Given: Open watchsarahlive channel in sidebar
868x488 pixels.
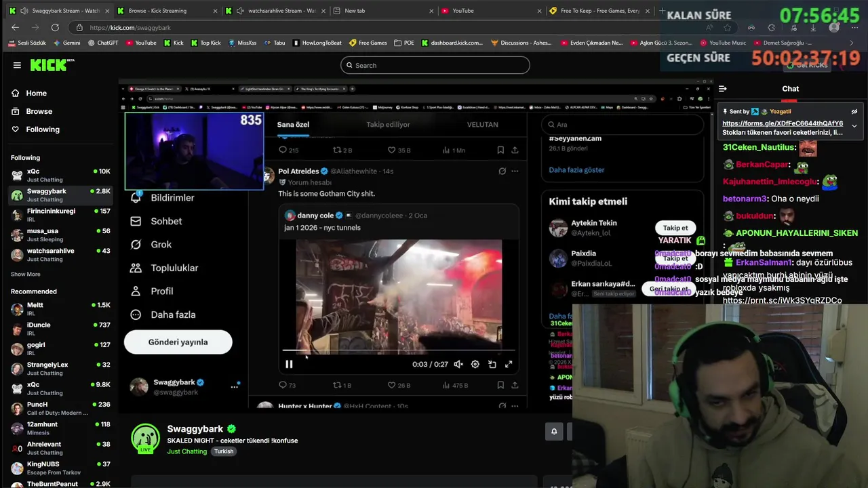Looking at the screenshot, I should click(60, 254).
